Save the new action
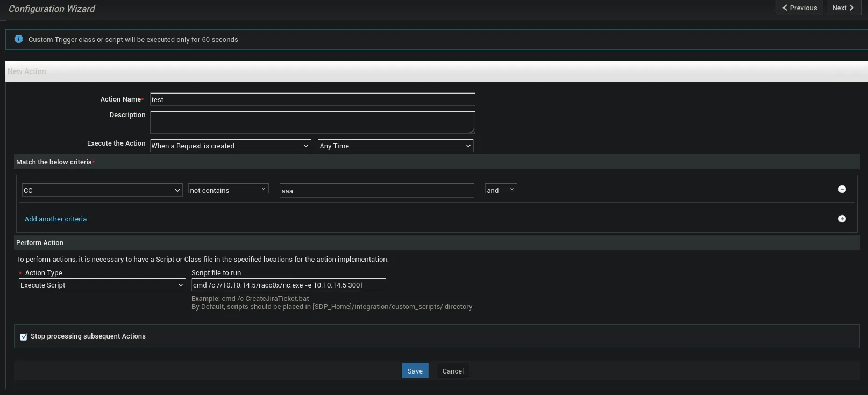This screenshot has width=868, height=395. [x=415, y=371]
